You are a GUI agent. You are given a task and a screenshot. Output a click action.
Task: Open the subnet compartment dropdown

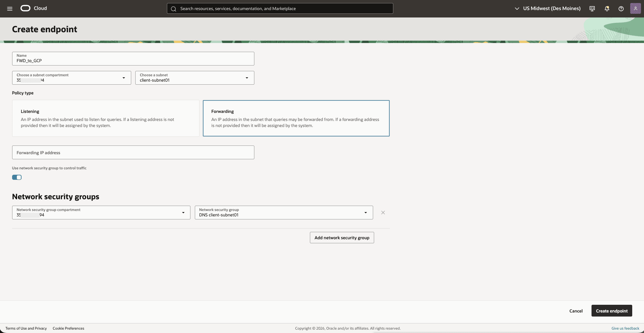[x=123, y=78]
